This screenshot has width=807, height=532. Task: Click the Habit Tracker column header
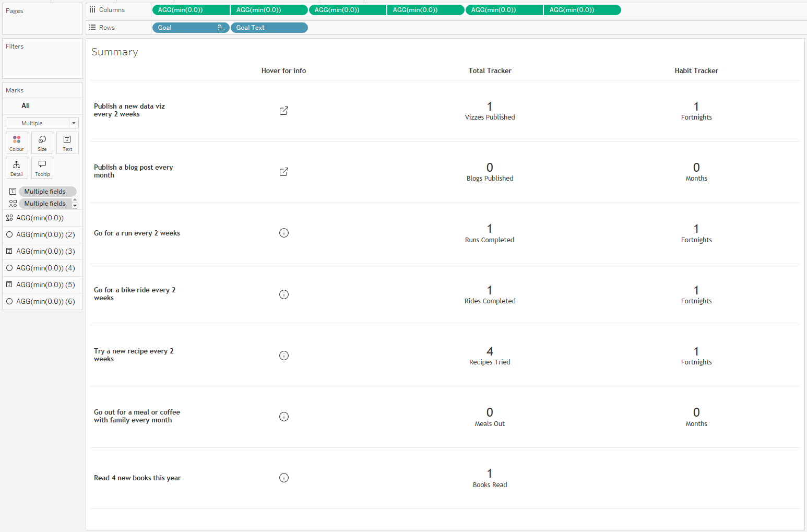coord(696,70)
